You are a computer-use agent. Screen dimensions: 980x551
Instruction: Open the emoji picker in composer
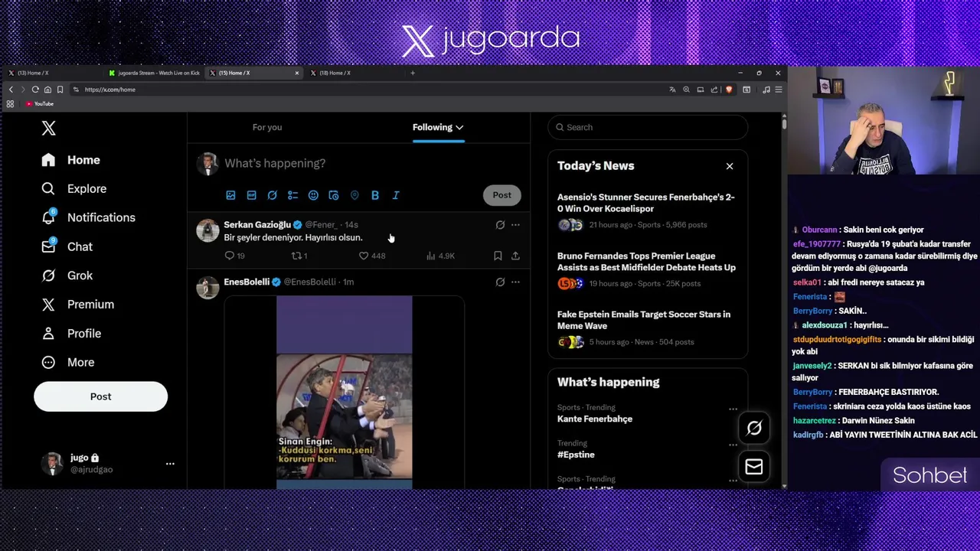[313, 195]
